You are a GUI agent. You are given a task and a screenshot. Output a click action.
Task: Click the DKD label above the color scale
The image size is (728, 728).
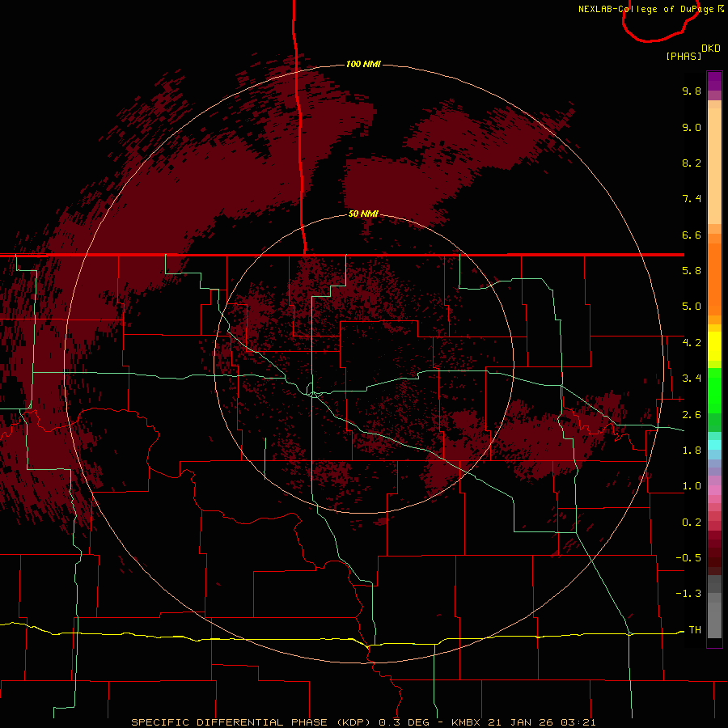coord(711,49)
